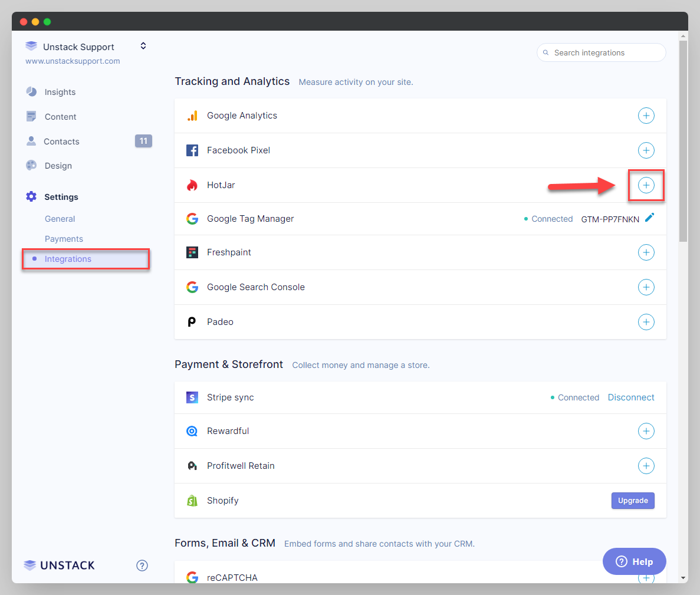Select the Stripe sync icon
The image size is (700, 595).
click(x=192, y=397)
